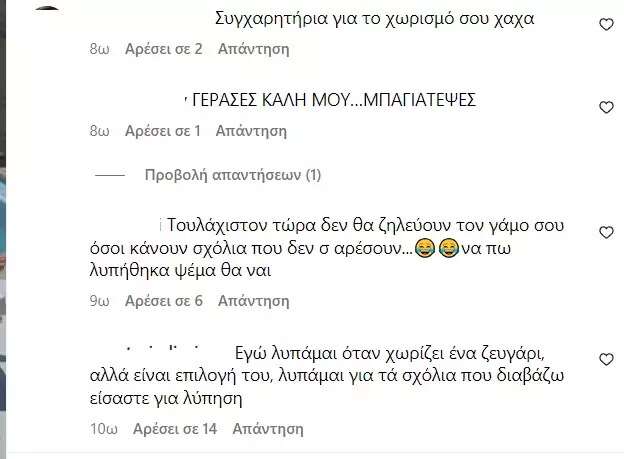Tap heart icon beside 'ΓΕΡΑΣΕΣ ΚΑΛΗ ΜΟΥ' comment
624x459 pixels.
coord(606,107)
